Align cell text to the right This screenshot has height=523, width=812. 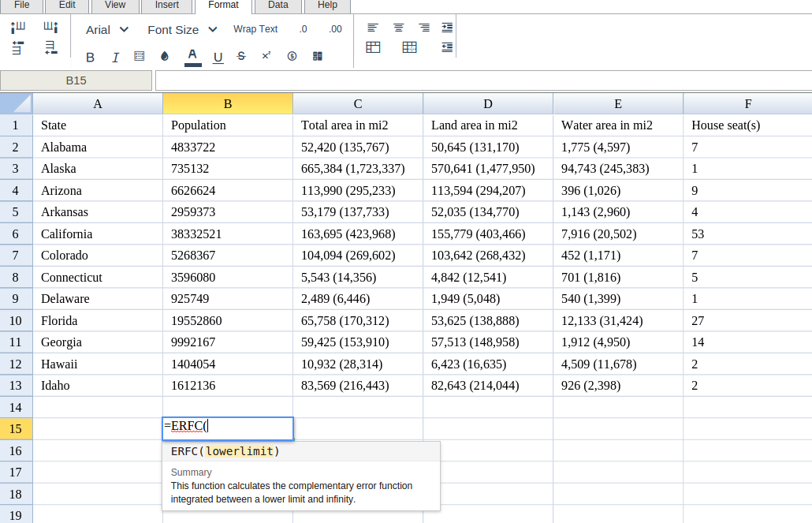424,28
